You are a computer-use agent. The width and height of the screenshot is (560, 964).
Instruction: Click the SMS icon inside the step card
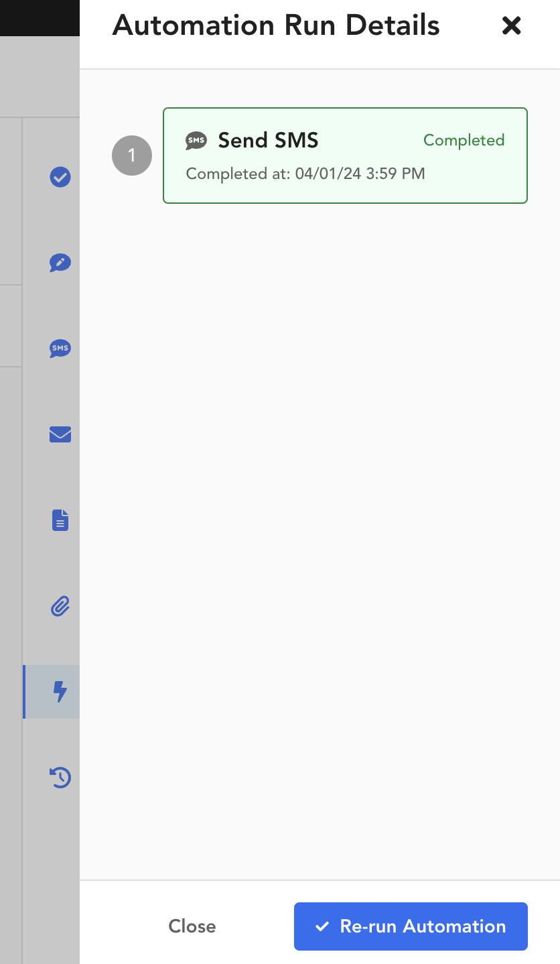196,141
